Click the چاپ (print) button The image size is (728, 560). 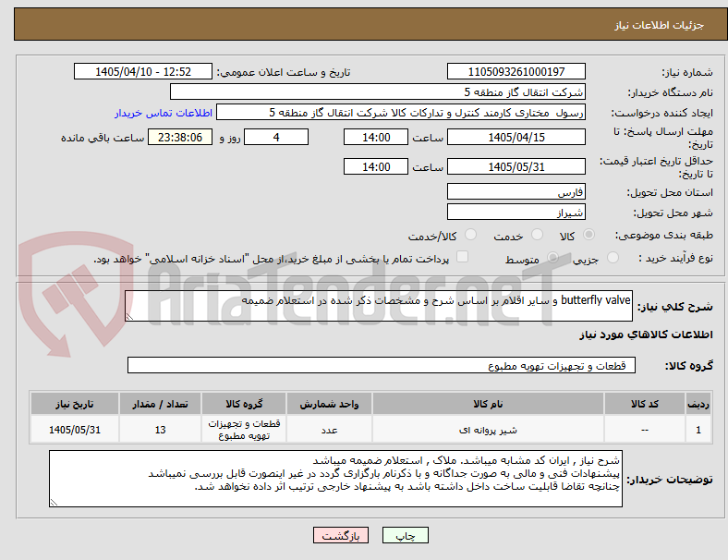click(405, 535)
